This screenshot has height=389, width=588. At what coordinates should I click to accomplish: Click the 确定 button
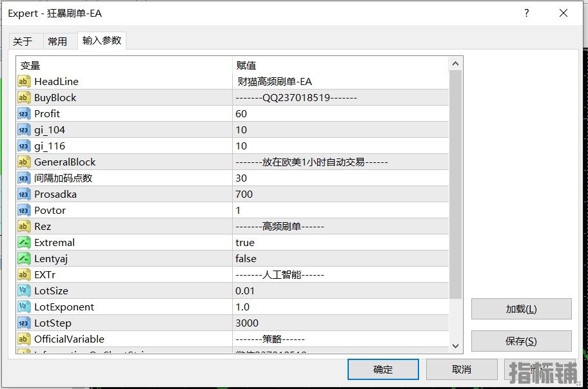[383, 370]
